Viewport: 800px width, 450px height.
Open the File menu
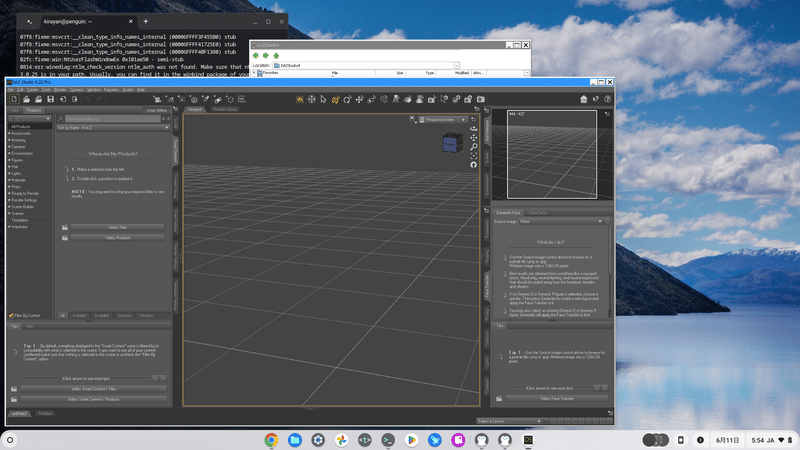[10, 90]
